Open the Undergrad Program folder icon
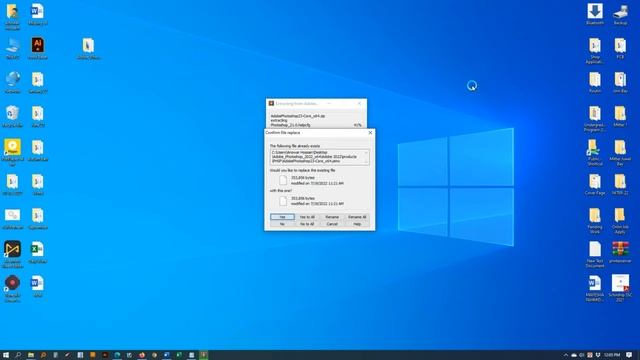Image resolution: width=640 pixels, height=360 pixels. pyautogui.click(x=595, y=118)
